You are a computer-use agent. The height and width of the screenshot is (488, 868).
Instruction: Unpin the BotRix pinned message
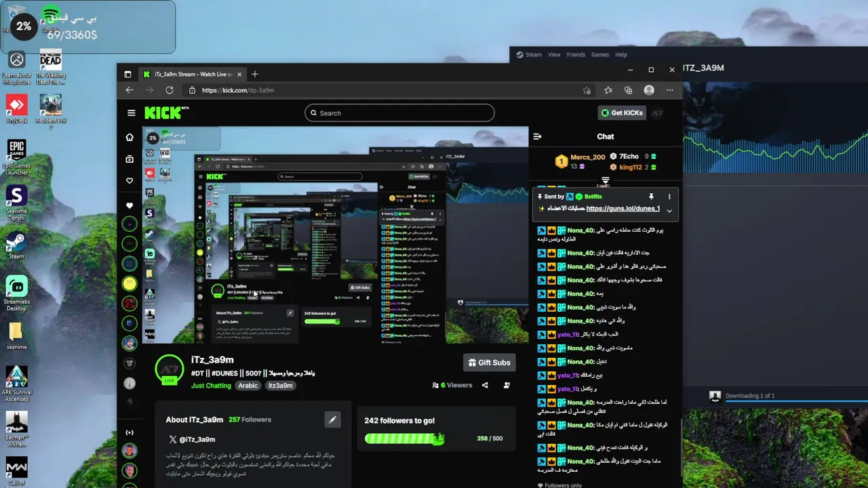point(651,197)
